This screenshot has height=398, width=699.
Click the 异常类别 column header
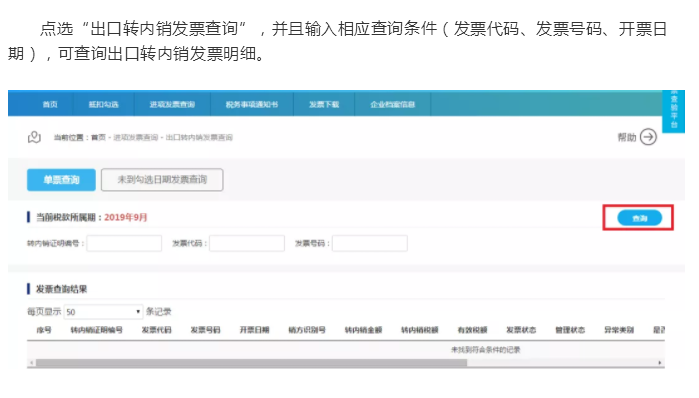619,330
